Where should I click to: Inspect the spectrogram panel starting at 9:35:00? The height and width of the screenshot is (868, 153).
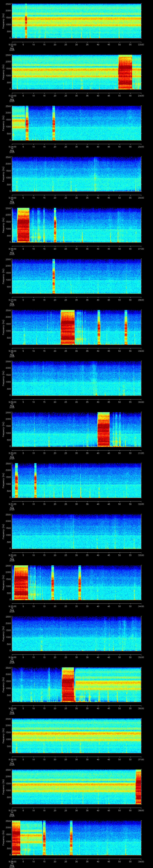click(76, 685)
